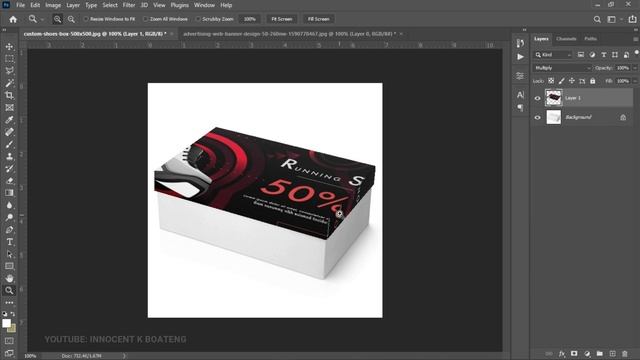The width and height of the screenshot is (640, 360).
Task: Select the Gradient tool
Action: pyautogui.click(x=9, y=193)
